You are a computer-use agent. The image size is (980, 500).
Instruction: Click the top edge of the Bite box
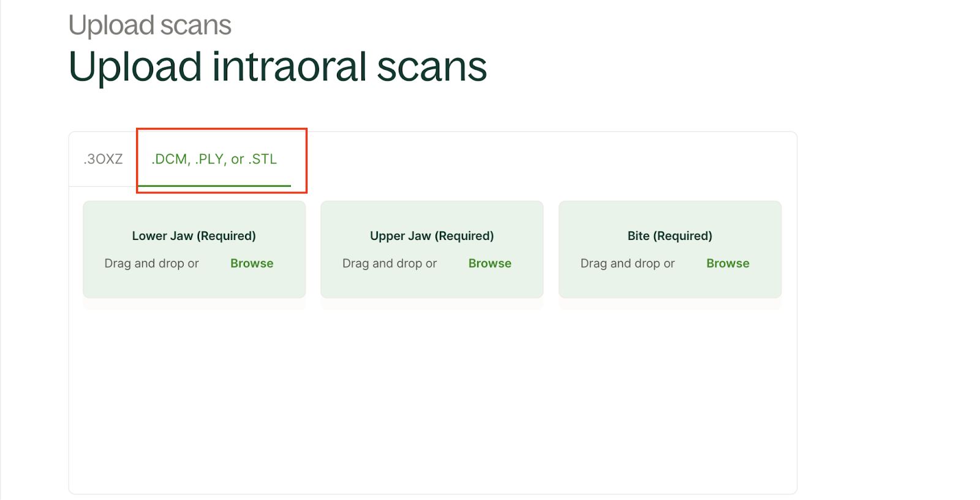pyautogui.click(x=669, y=203)
